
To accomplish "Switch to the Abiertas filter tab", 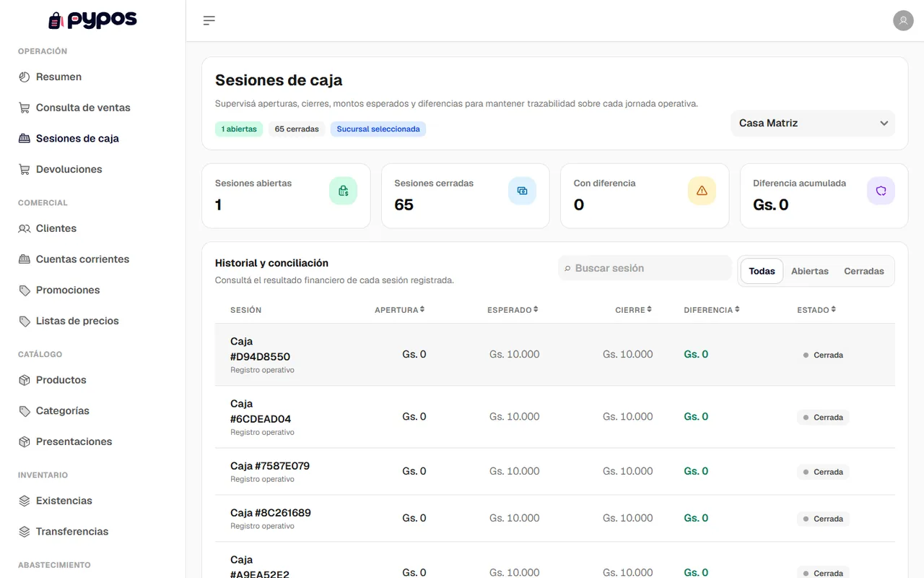I will [x=810, y=271].
